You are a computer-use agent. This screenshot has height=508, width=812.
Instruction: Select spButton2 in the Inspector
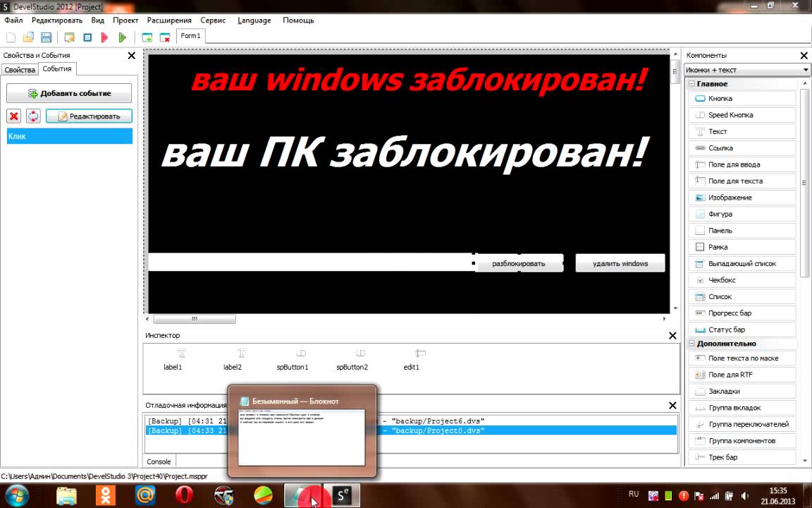(x=352, y=360)
